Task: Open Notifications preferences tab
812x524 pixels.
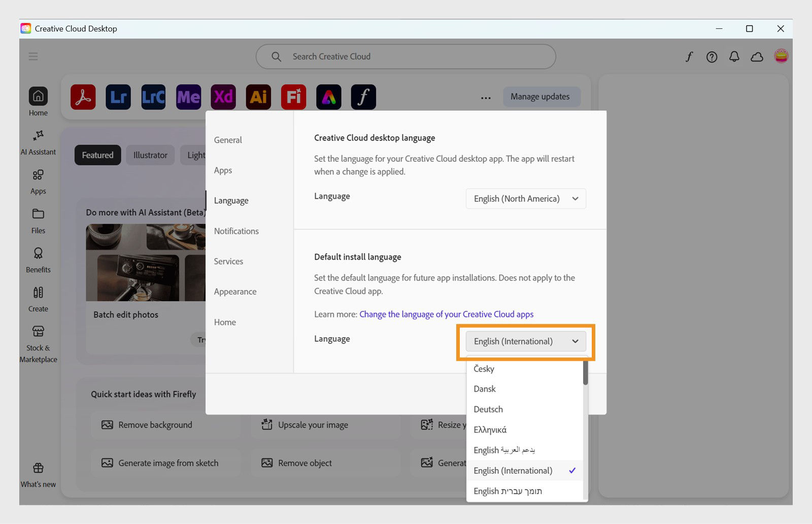Action: pyautogui.click(x=236, y=231)
